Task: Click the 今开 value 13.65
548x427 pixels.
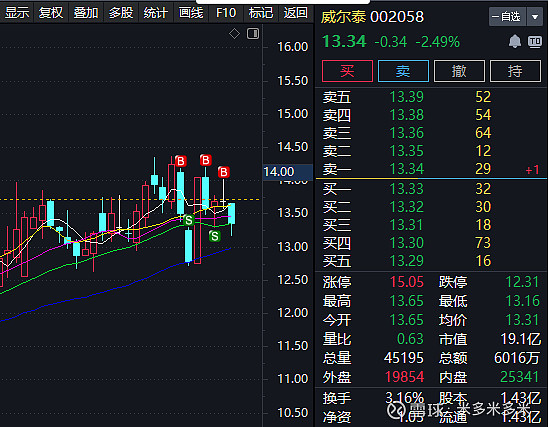Action: (x=407, y=320)
